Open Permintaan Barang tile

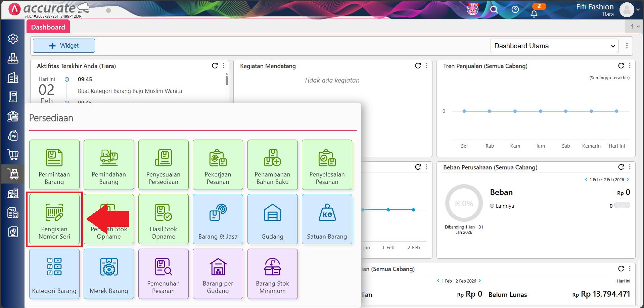(x=54, y=165)
